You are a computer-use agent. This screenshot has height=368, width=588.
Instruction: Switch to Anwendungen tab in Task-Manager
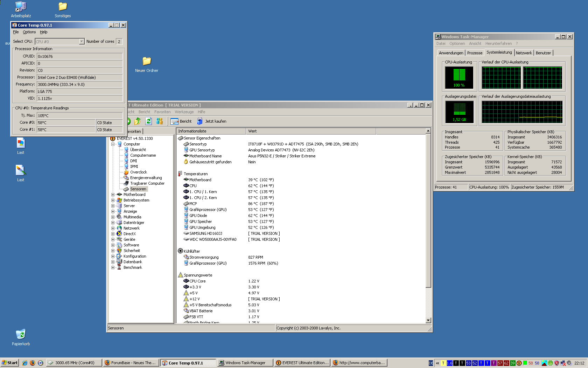tap(451, 53)
